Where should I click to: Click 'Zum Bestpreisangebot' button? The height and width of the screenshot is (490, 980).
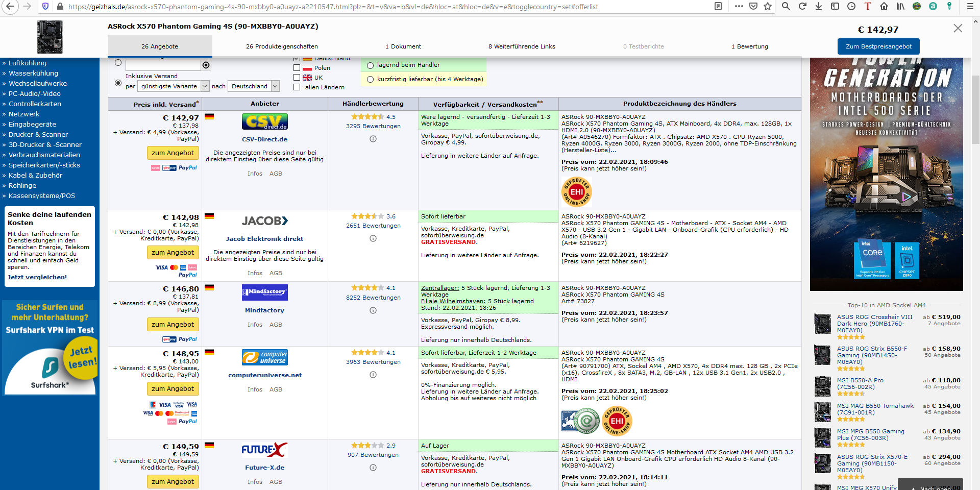pyautogui.click(x=878, y=46)
